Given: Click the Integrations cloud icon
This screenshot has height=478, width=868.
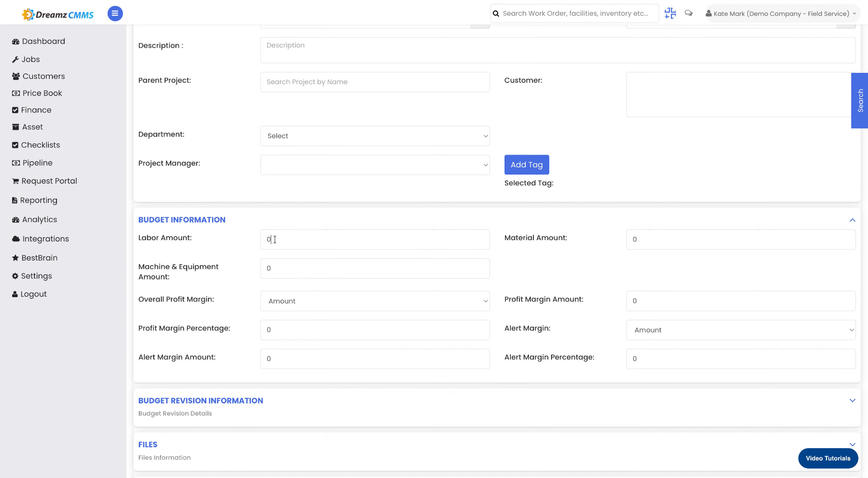Looking at the screenshot, I should coord(16,239).
